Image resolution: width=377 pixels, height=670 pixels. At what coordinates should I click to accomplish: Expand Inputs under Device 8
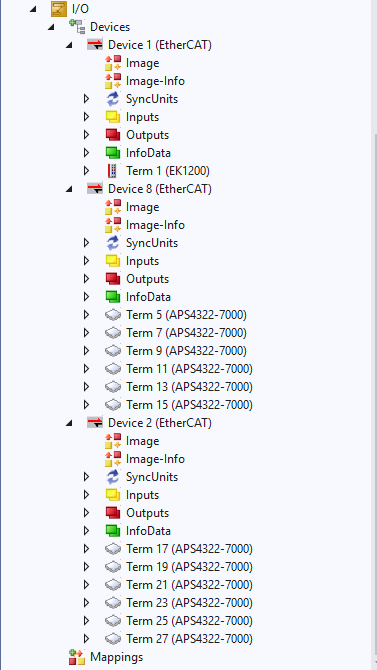tap(86, 261)
